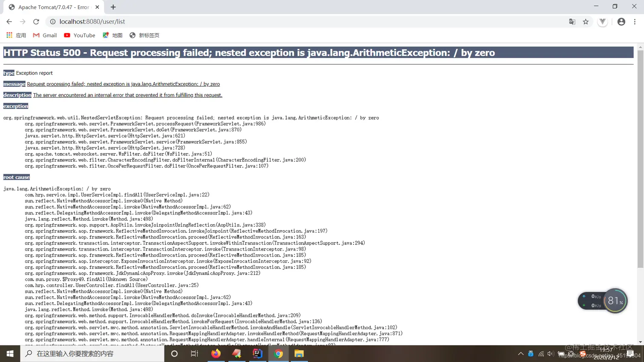Select the Apache Tomcat/7.0.47 tab
This screenshot has height=362, width=644.
[x=54, y=7]
